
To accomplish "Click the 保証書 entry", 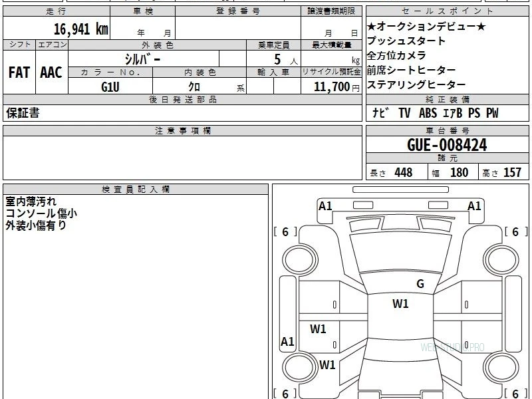I will click(x=23, y=112).
